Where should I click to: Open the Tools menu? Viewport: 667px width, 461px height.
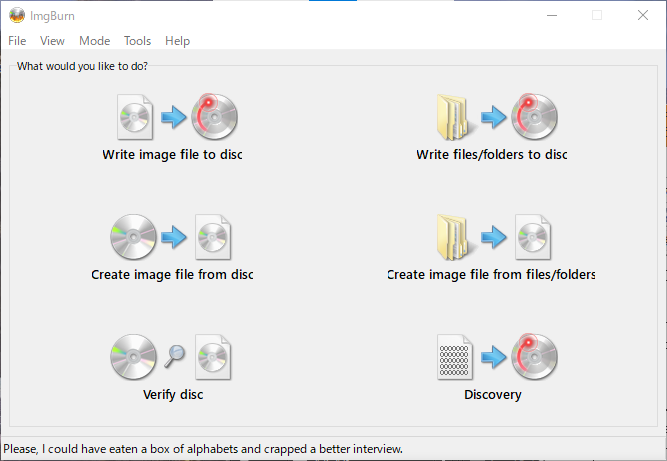[137, 41]
